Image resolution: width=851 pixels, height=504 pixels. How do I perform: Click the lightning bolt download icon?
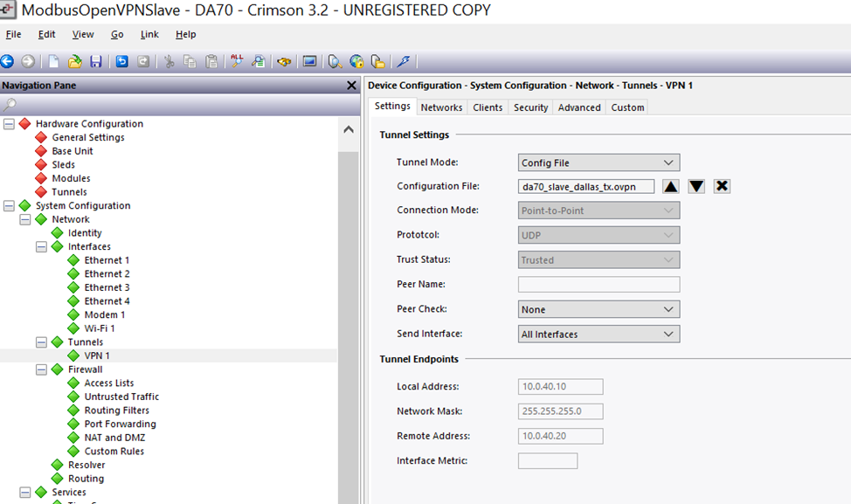click(x=404, y=62)
